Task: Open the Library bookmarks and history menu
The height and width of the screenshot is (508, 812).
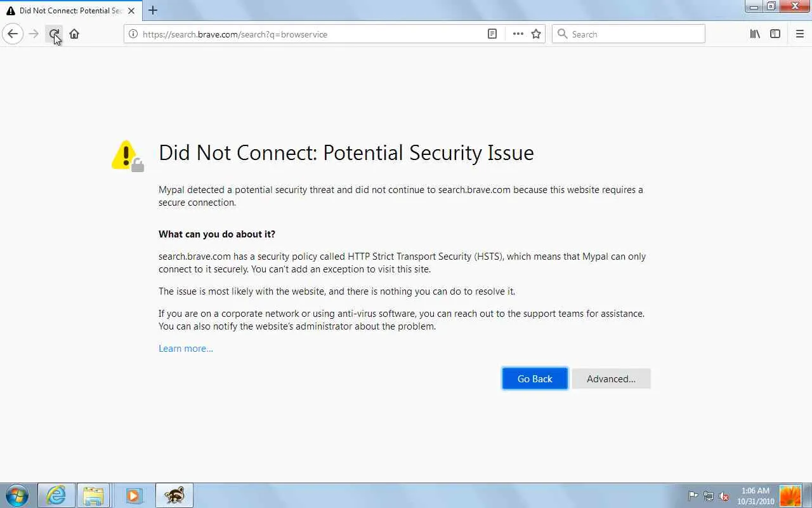Action: point(755,34)
